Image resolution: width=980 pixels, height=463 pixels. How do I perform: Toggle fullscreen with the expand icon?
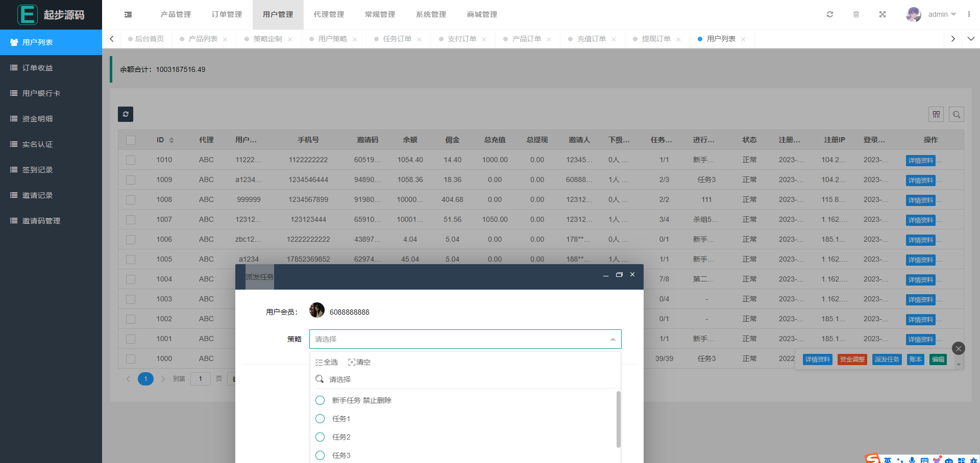click(882, 14)
